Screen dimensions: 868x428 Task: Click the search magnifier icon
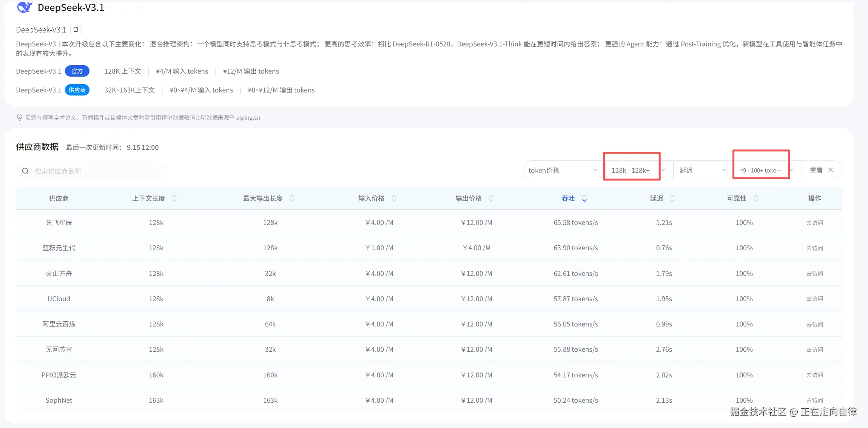pyautogui.click(x=25, y=171)
